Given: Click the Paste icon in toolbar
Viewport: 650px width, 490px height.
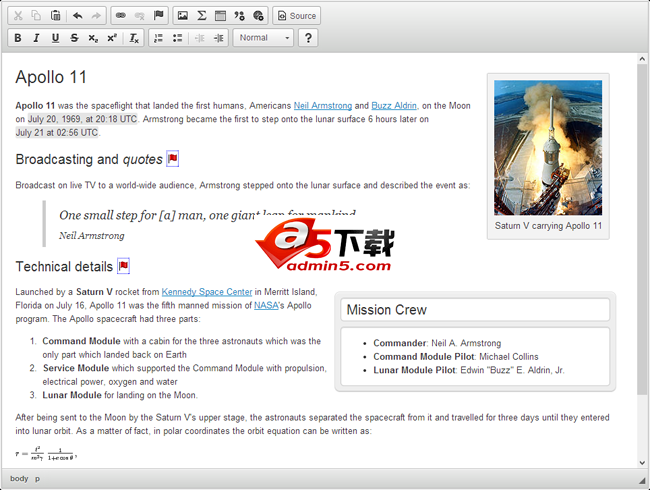Looking at the screenshot, I should [55, 16].
